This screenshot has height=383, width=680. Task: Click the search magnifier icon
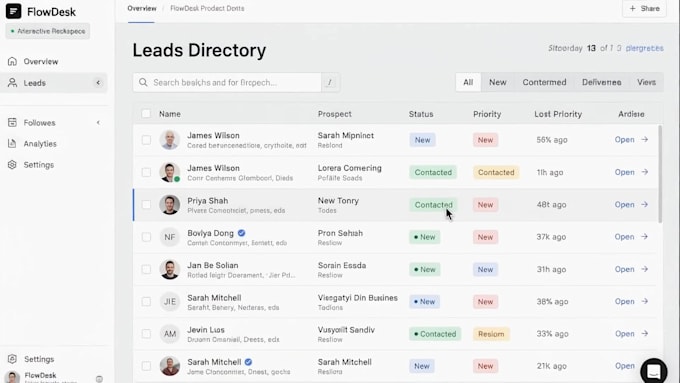coord(143,82)
